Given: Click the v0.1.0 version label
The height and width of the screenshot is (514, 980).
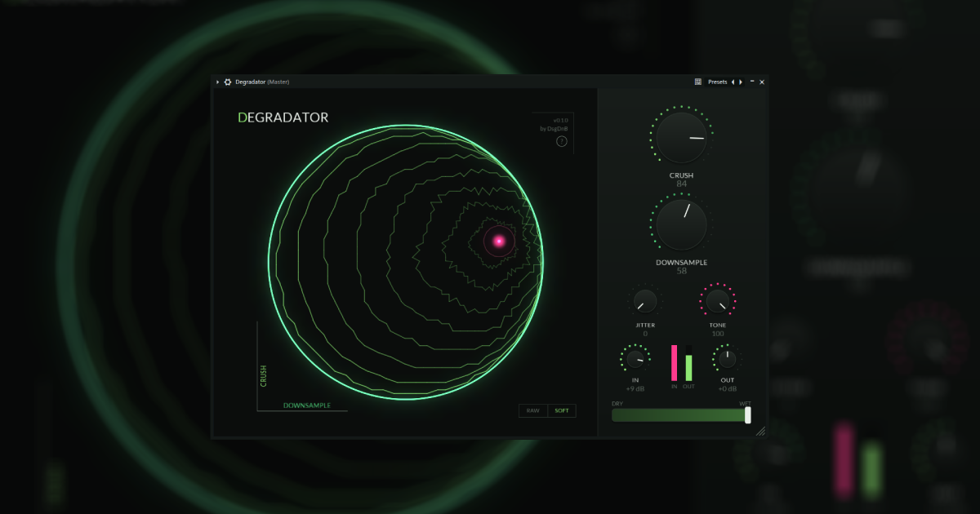Looking at the screenshot, I should tap(560, 120).
